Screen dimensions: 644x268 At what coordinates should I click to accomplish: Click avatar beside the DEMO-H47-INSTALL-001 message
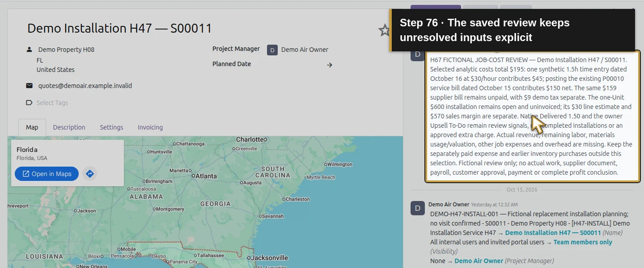tap(418, 208)
